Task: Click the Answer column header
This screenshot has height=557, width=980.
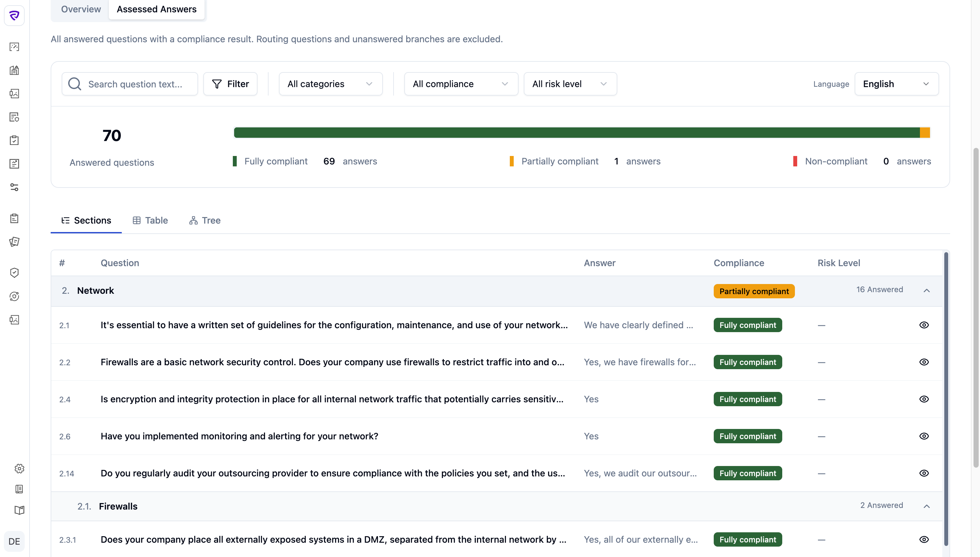Action: click(x=599, y=263)
